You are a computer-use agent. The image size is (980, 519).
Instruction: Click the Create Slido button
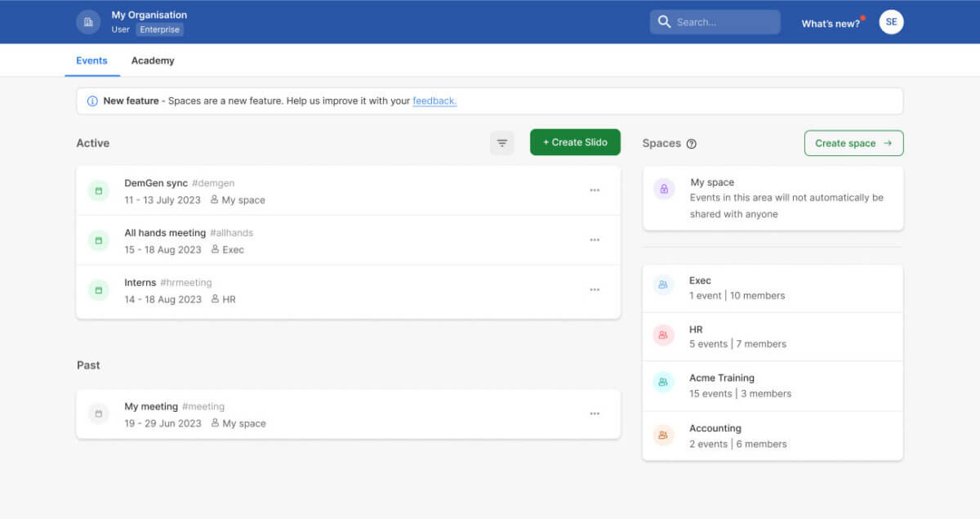[575, 141]
